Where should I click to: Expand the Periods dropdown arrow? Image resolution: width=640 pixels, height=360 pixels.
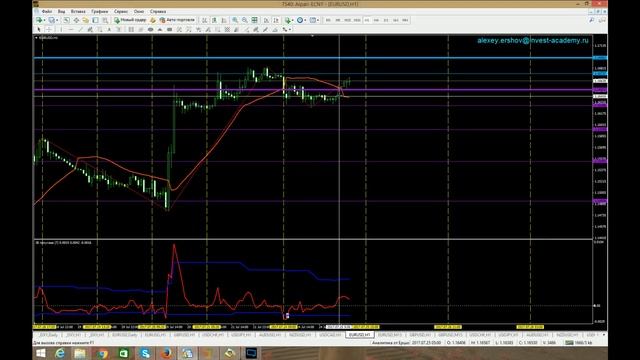305,20
